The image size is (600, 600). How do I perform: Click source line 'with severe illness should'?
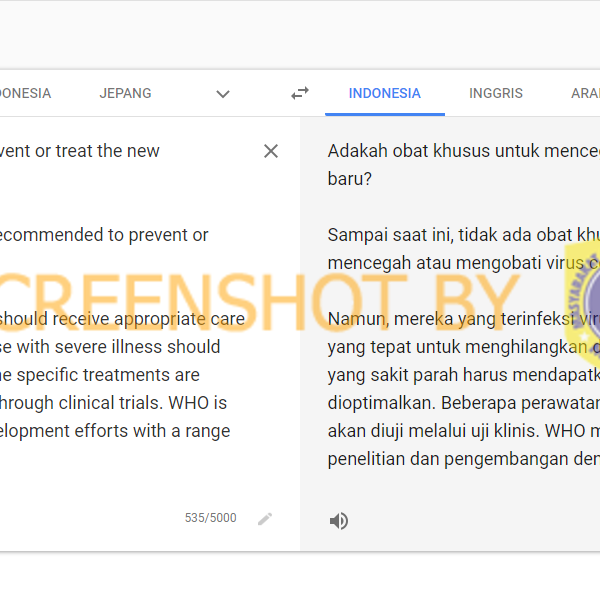(x=118, y=347)
